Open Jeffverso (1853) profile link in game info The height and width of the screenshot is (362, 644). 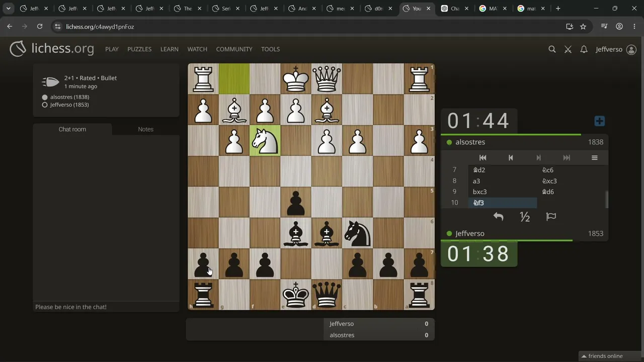click(x=69, y=105)
